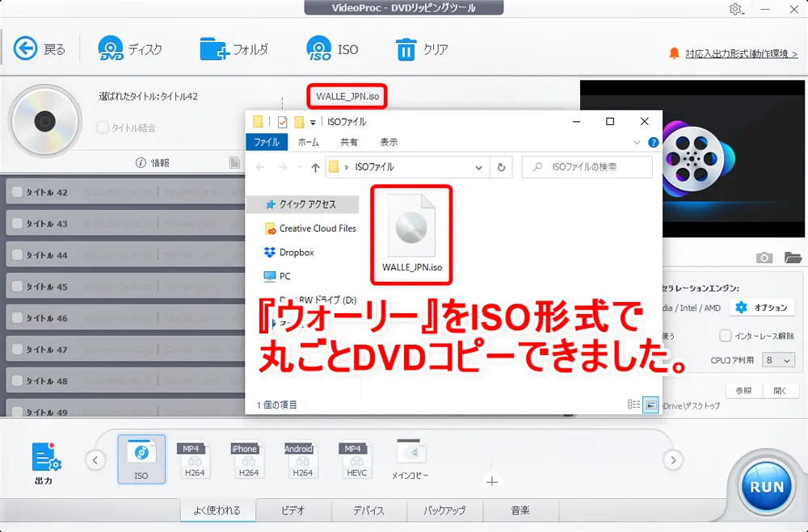Switch to 音楽 tab
This screenshot has height=532, width=808.
tap(520, 510)
